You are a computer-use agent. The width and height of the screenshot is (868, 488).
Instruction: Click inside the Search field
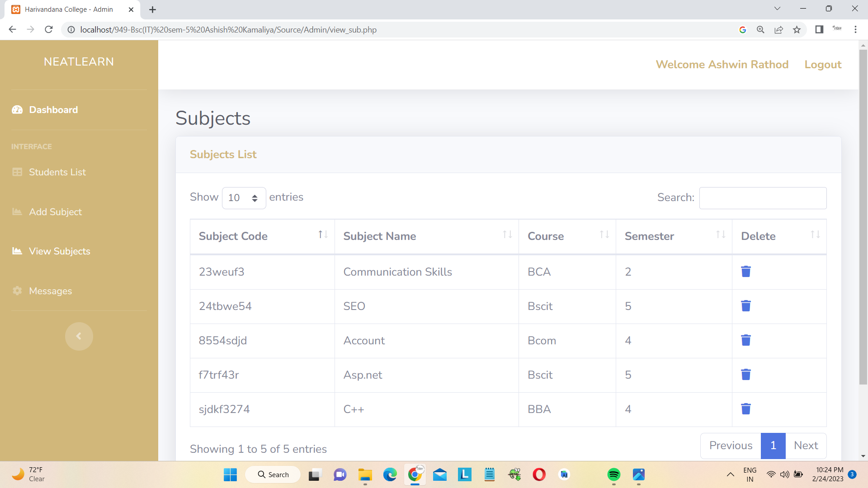[763, 198]
